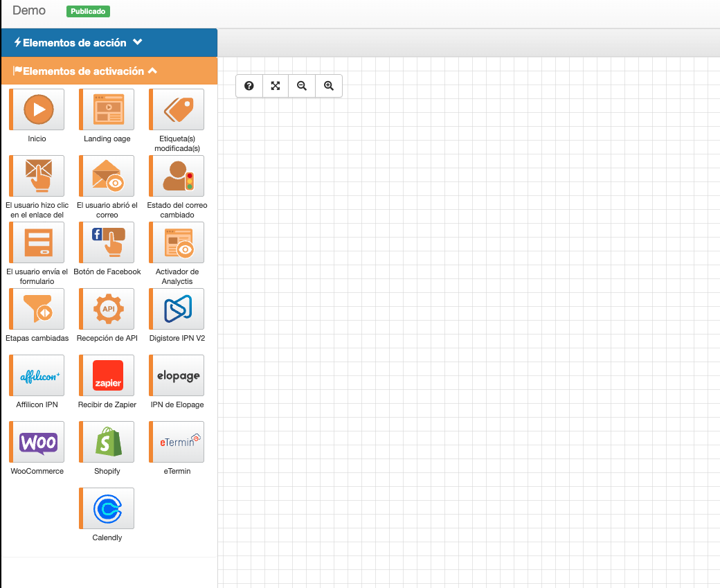Select the user opened email icon
Image resolution: width=720 pixels, height=588 pixels.
click(107, 176)
